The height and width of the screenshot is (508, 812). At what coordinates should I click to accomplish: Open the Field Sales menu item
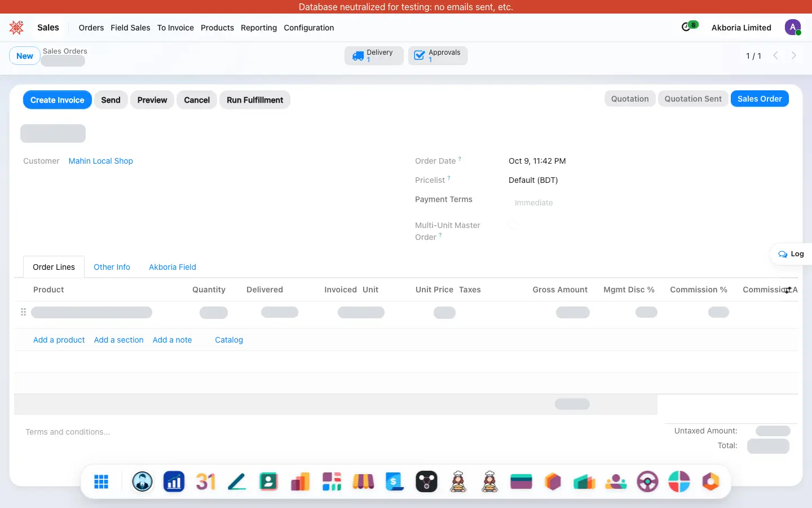tap(130, 28)
